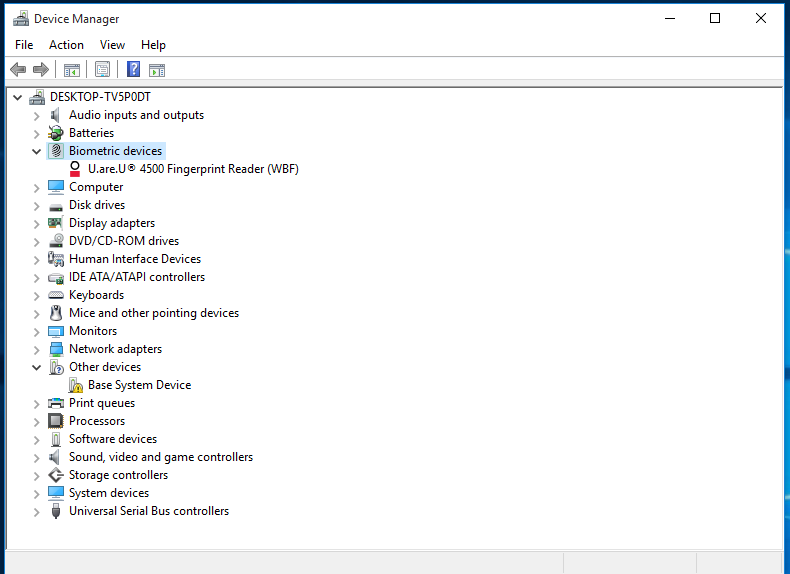This screenshot has width=790, height=574.
Task: Click the blue Help question mark icon
Action: coord(133,69)
